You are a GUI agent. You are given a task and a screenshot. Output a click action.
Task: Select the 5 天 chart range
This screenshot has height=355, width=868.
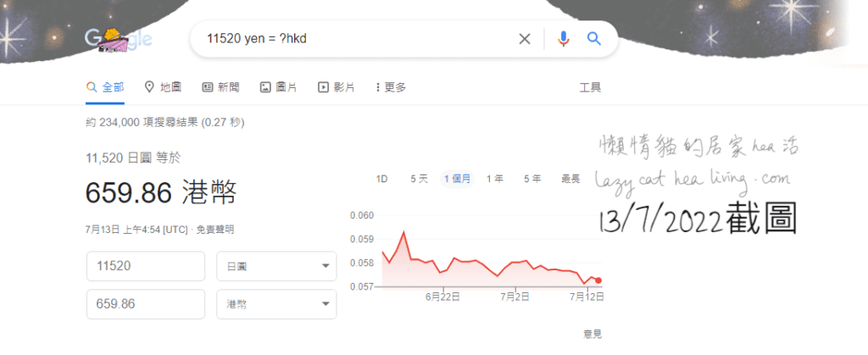click(419, 179)
